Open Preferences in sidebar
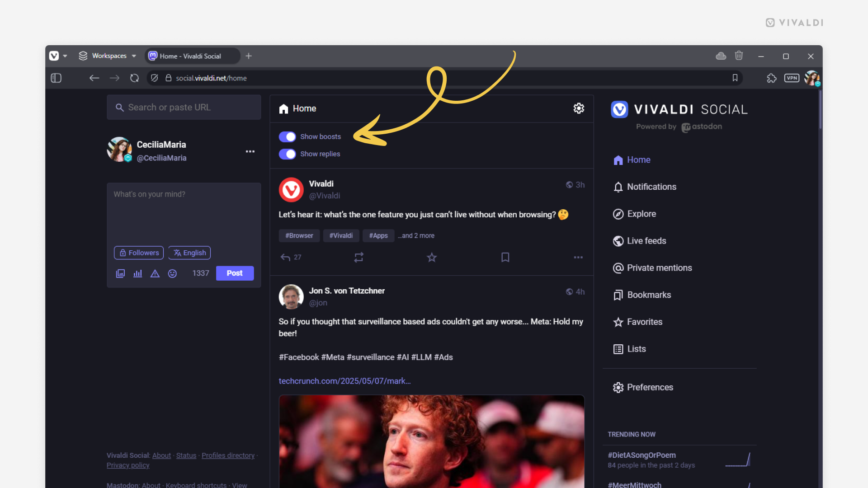Viewport: 868px width, 488px height. pos(643,388)
